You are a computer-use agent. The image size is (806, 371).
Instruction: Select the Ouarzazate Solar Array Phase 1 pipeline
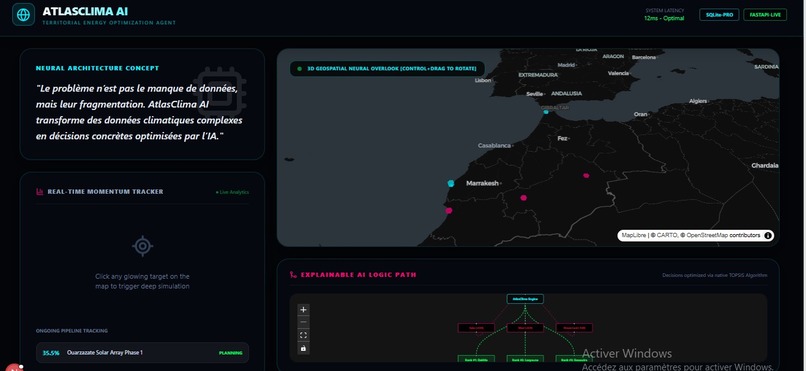pos(142,353)
